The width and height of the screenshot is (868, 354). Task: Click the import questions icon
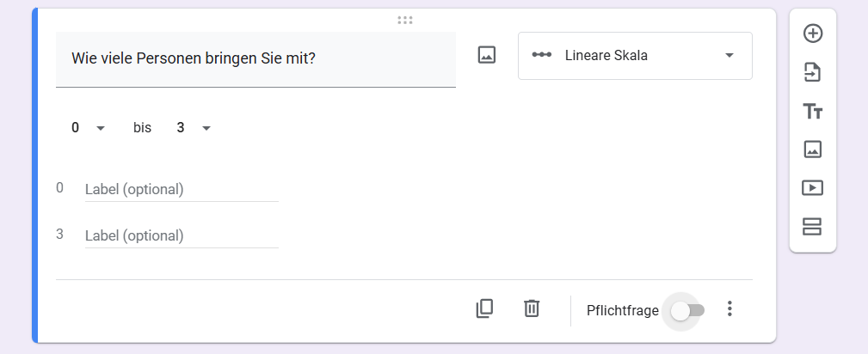pos(812,72)
